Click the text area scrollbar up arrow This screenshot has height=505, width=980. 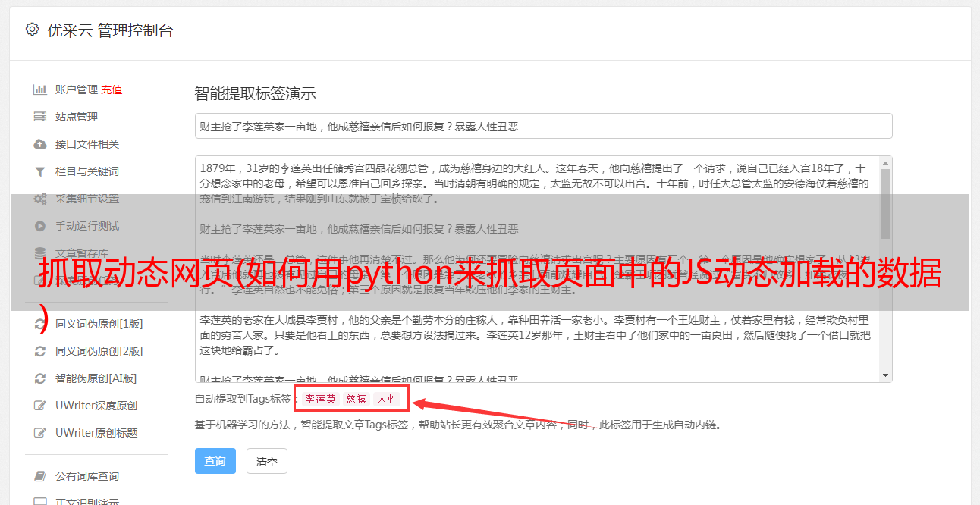click(885, 163)
